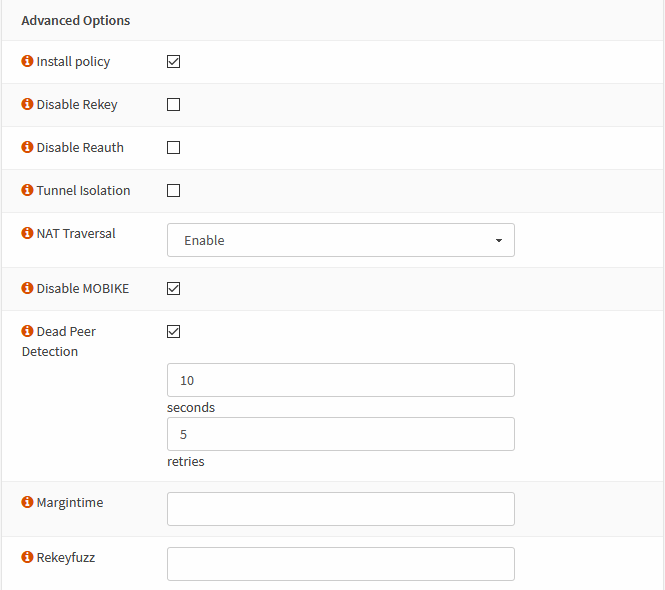Enable Tunnel Isolation checkbox
The height and width of the screenshot is (590, 665).
(173, 190)
